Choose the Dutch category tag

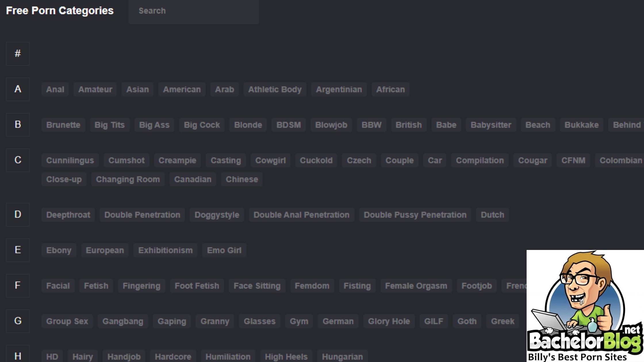tap(492, 215)
